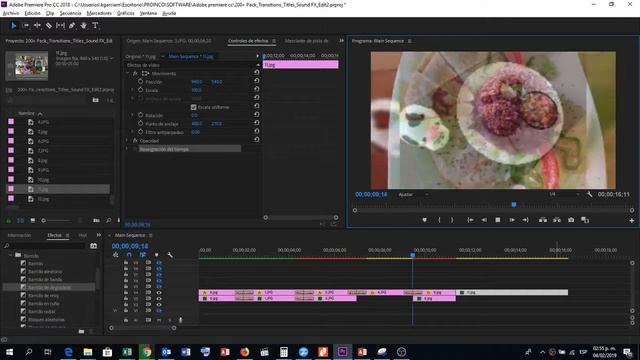The height and width of the screenshot is (360, 640).
Task: Expand the Escala parameter
Action: tap(132, 90)
